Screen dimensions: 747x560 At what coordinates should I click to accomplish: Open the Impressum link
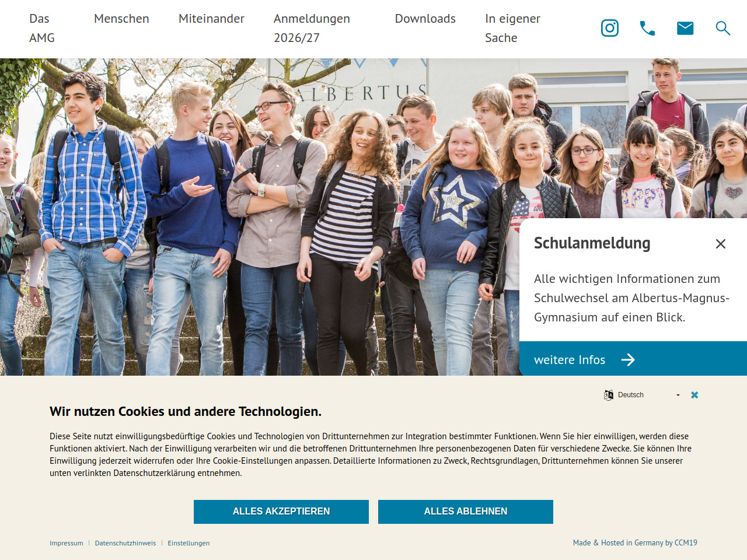pos(67,543)
